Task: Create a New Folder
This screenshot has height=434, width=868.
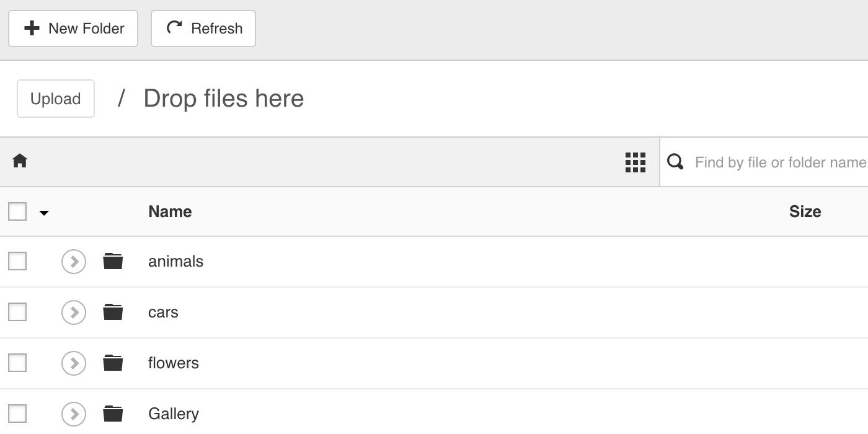Action: [73, 29]
